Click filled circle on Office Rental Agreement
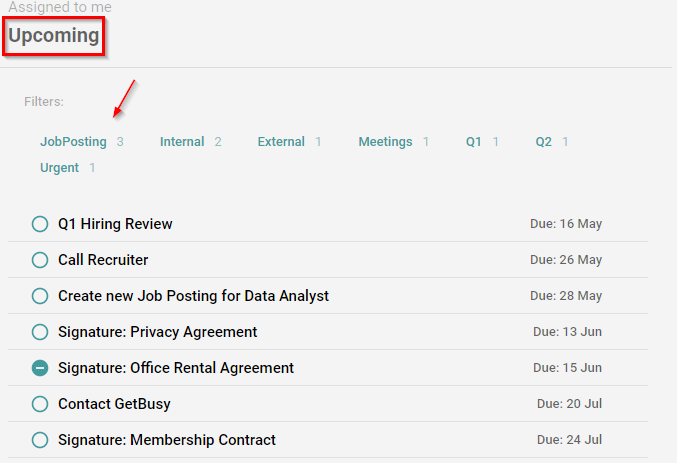 pyautogui.click(x=40, y=368)
